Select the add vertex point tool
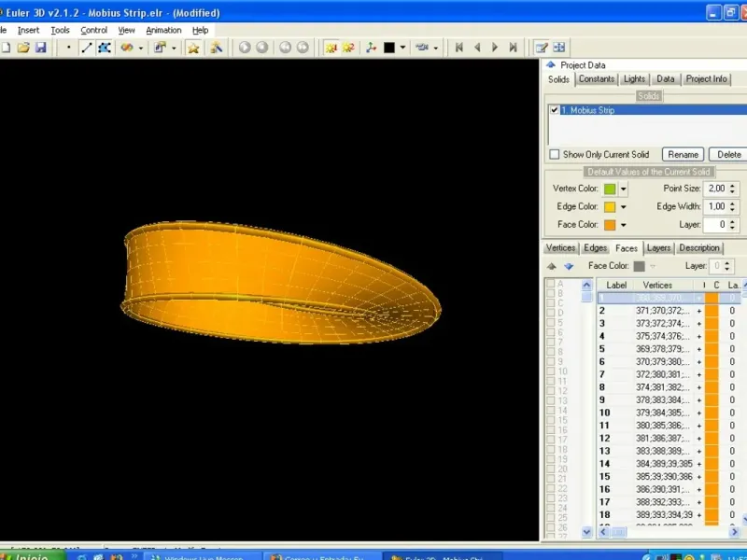Screen dimensions: 747x560 click(x=68, y=48)
